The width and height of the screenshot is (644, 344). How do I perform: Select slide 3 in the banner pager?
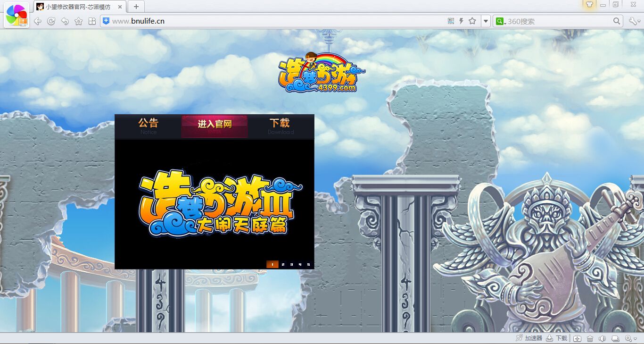[x=291, y=264]
